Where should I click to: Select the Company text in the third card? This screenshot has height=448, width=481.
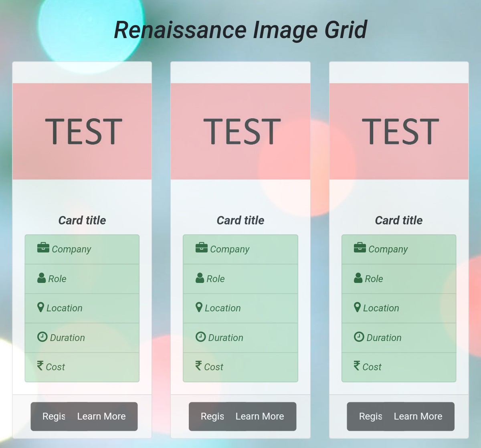click(x=388, y=249)
